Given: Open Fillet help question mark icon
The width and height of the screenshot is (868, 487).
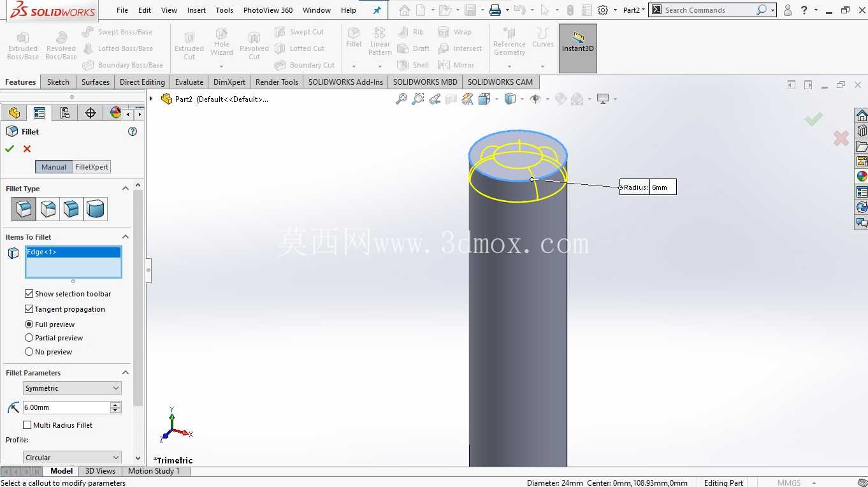Looking at the screenshot, I should (x=133, y=131).
